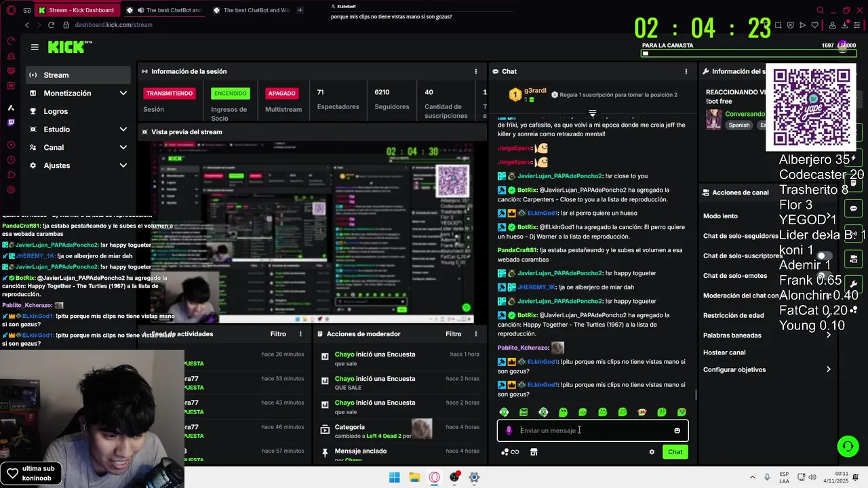Click Restricción de edad option

733,316
